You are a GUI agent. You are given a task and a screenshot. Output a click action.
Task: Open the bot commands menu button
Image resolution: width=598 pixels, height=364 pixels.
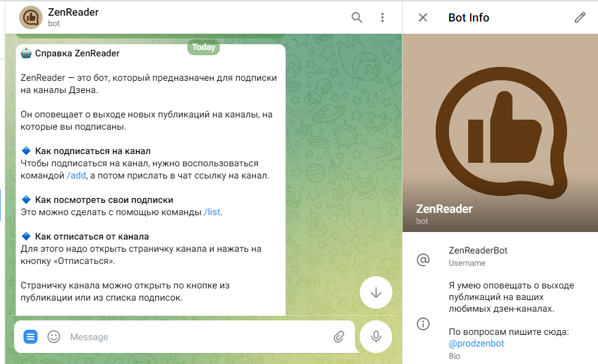click(30, 337)
